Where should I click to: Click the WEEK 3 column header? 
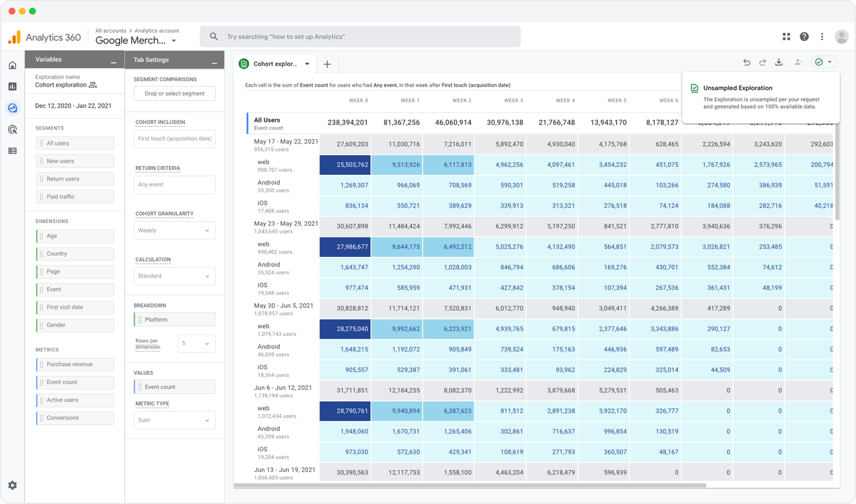[x=514, y=101]
